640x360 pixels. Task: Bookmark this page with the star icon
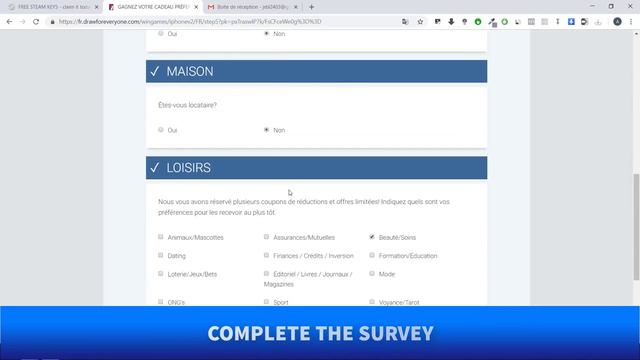point(420,22)
